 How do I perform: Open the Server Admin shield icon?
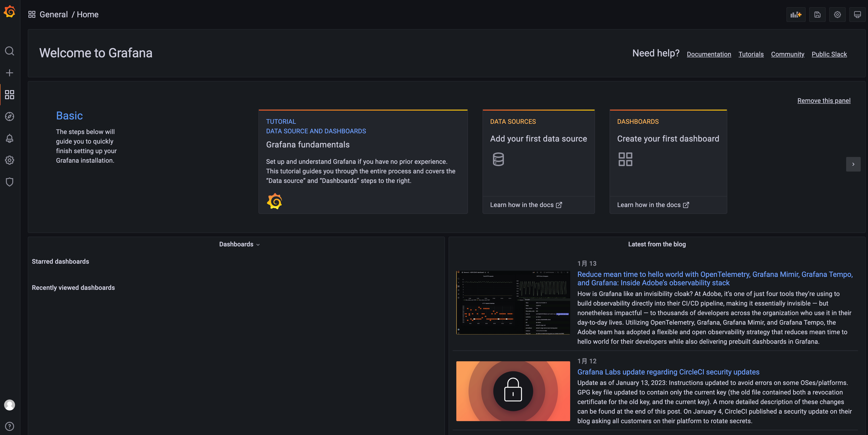[x=9, y=182]
